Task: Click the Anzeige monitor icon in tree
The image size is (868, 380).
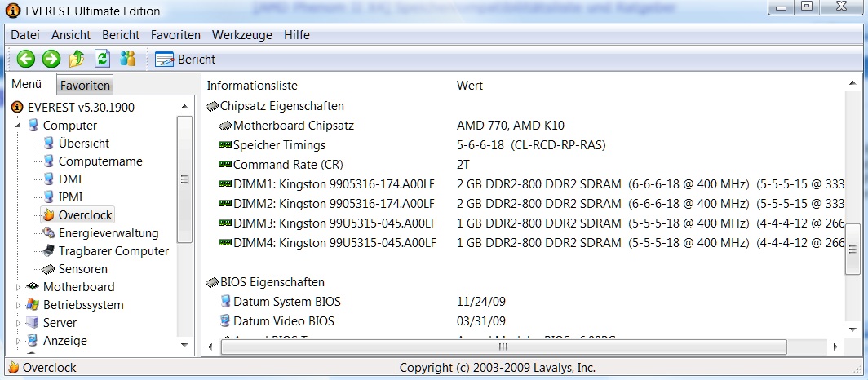Action: (x=33, y=341)
